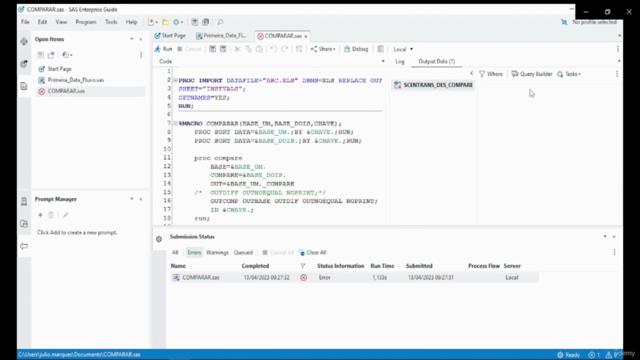This screenshot has height=360, width=640.
Task: Click the Copy icon in editor toolbar
Action: (248, 49)
